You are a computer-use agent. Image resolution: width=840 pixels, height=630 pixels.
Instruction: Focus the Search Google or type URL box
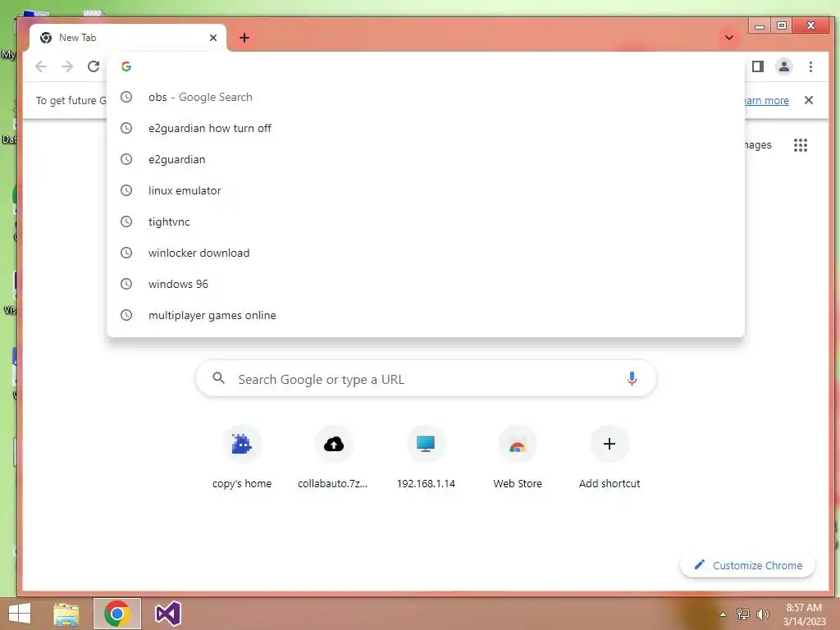tap(426, 379)
